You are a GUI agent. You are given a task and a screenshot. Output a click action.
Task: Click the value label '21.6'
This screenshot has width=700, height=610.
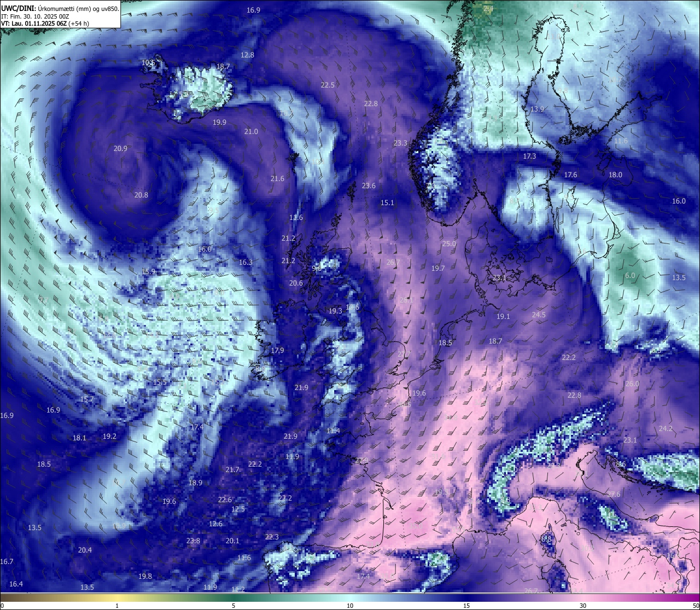point(277,179)
